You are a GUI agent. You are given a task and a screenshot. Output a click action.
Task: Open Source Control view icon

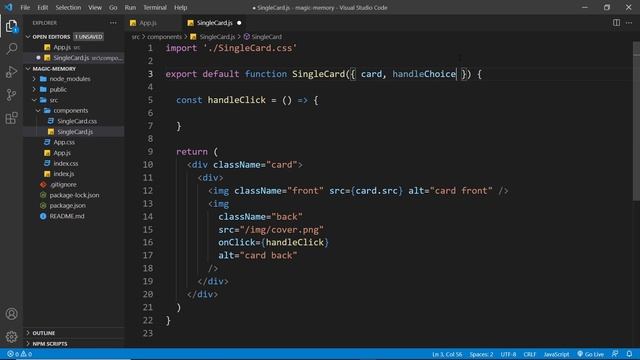11,95
